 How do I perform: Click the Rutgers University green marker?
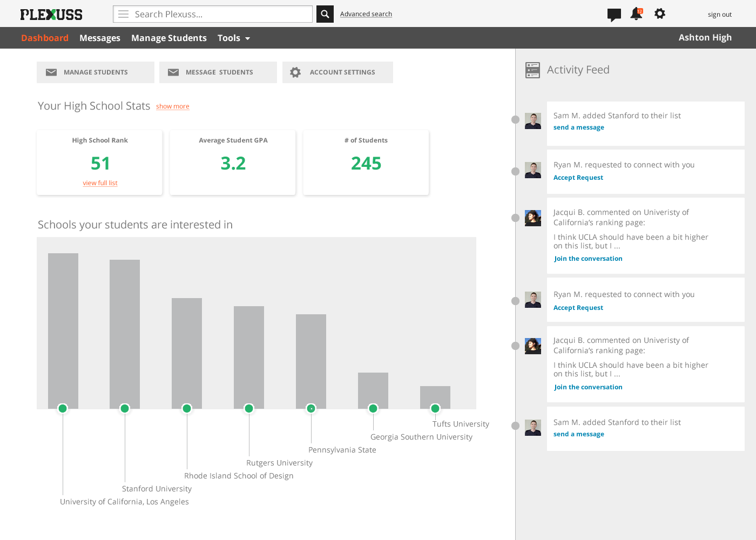coord(249,408)
